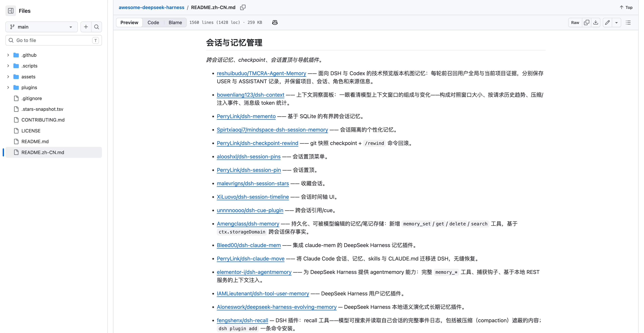Focus the Go to file field
Viewport: 644px width, 333px height.
click(x=53, y=40)
